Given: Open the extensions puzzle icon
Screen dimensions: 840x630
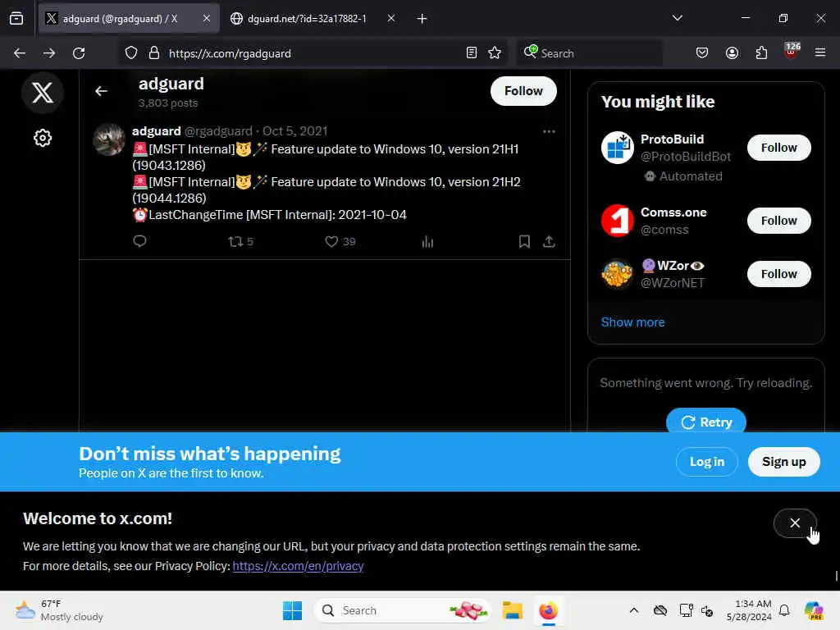Looking at the screenshot, I should click(x=761, y=53).
